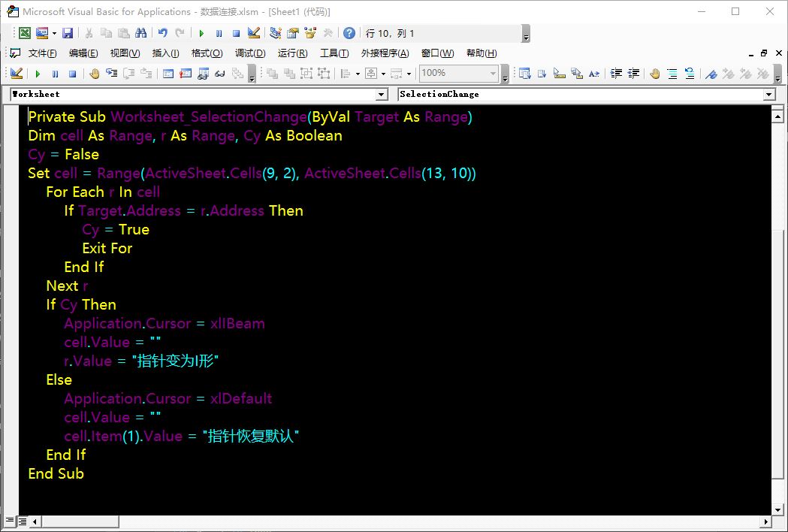The image size is (788, 532).
Task: Undo the last action with the blue arrow
Action: click(x=163, y=33)
